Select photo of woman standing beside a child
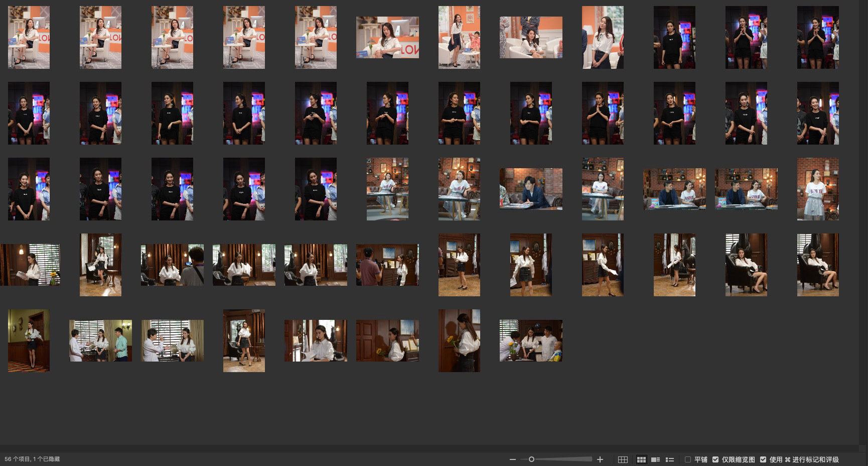868x466 pixels. coord(459,38)
